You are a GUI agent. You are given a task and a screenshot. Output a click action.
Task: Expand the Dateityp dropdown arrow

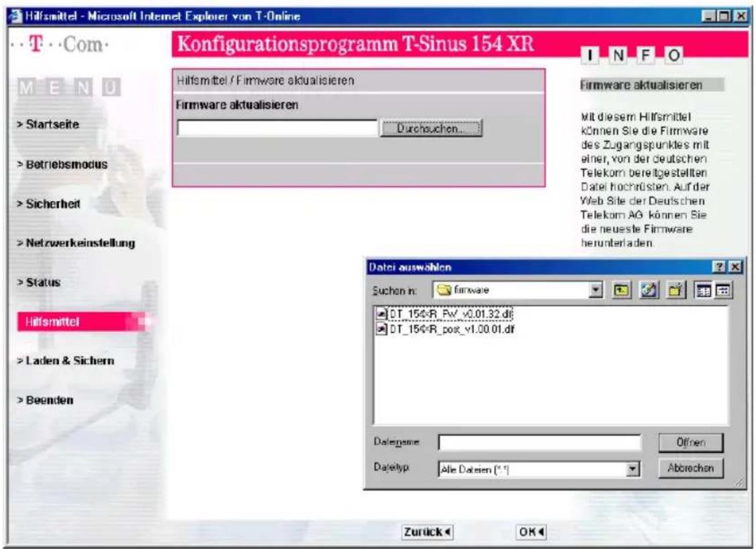coord(632,469)
